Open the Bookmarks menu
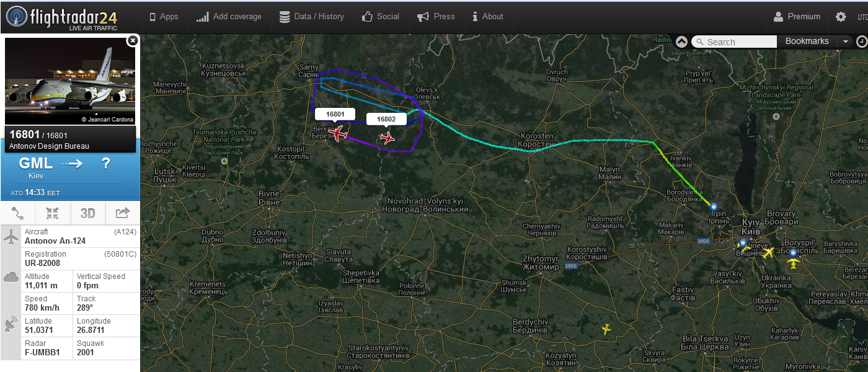The width and height of the screenshot is (868, 372). coord(807,42)
